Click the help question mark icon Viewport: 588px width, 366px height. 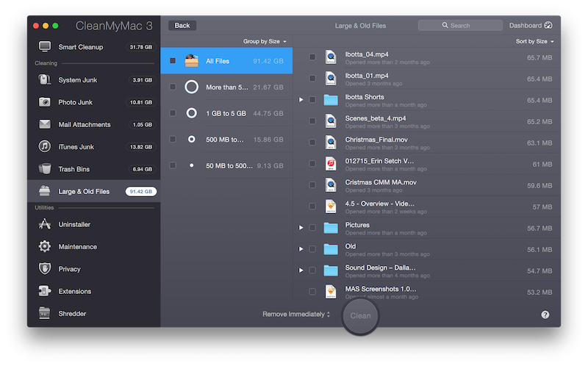(x=545, y=315)
